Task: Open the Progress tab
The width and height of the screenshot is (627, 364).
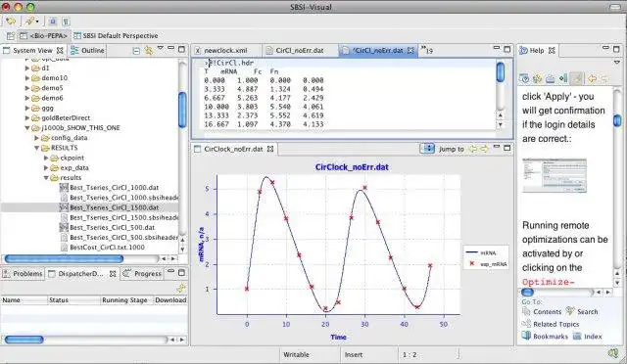Action: coord(143,274)
